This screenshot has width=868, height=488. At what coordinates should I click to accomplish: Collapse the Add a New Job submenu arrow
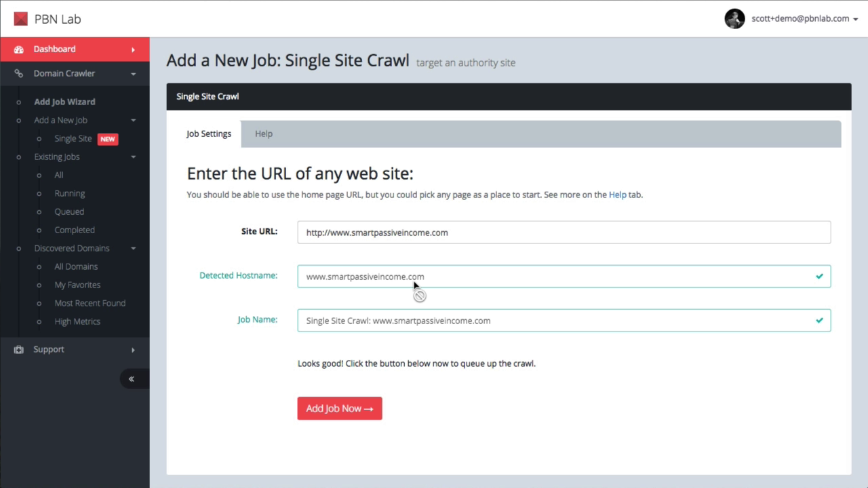133,121
